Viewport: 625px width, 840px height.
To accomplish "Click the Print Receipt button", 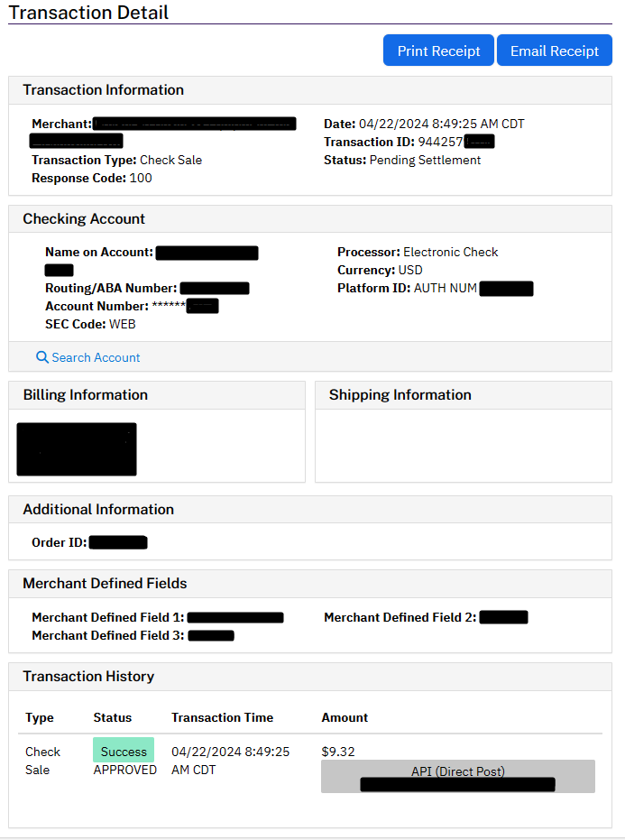I will point(438,51).
